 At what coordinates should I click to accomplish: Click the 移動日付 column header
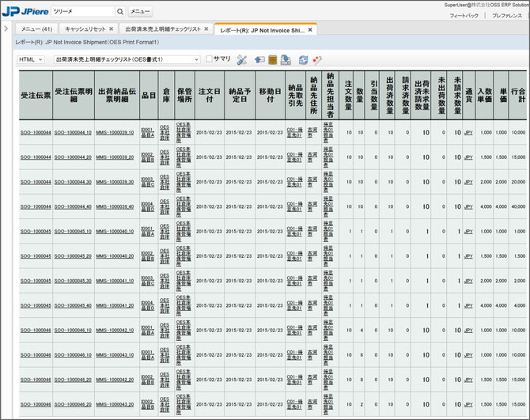pyautogui.click(x=270, y=95)
